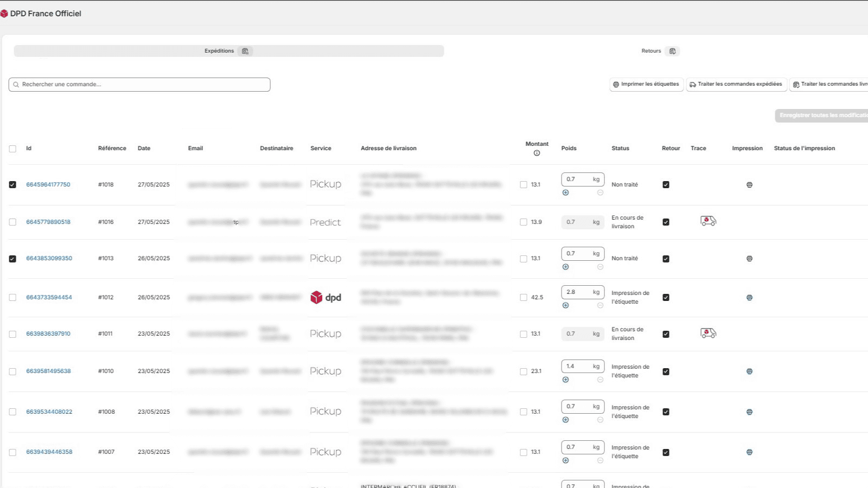Click the info icon under Montant header

click(537, 153)
